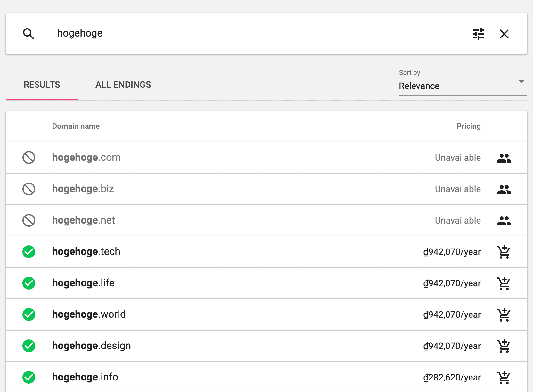Screen dimensions: 533x392
Task: View owner info for hogehoge.com
Action: tap(504, 158)
